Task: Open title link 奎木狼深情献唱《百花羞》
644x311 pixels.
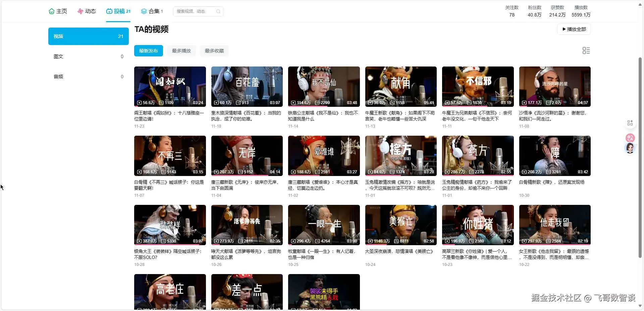Action: [246, 116]
